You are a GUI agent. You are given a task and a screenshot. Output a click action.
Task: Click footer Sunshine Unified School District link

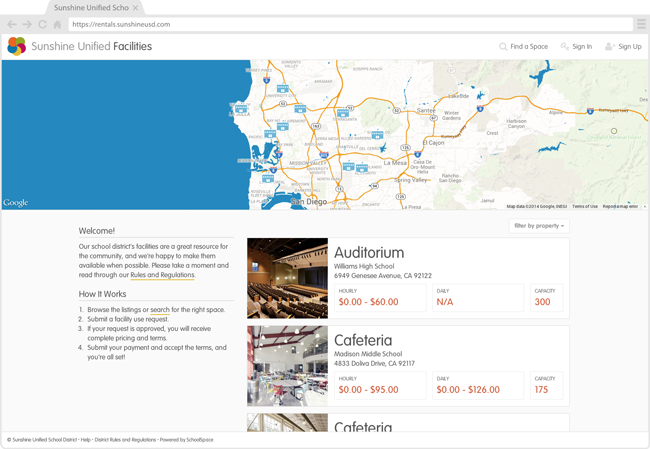coord(42,440)
